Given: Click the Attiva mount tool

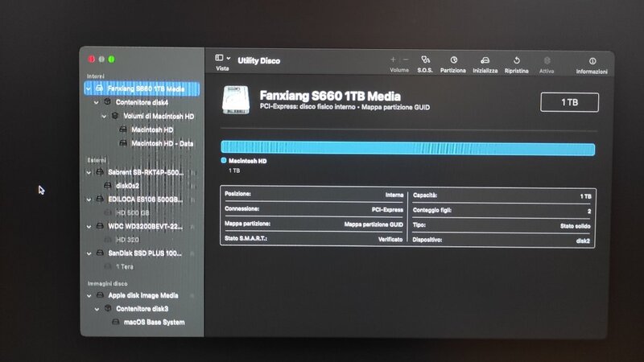Looking at the screenshot, I should coord(547,65).
